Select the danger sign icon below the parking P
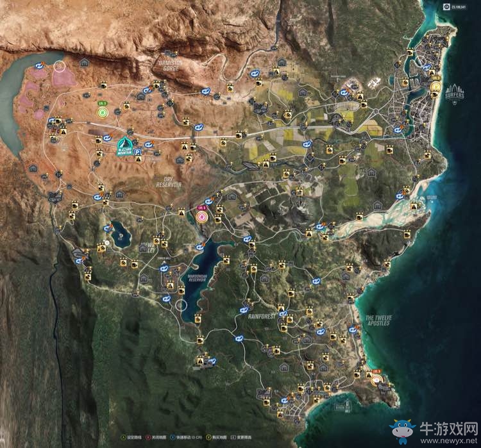Screen dimensions: 481x448 (139, 160)
